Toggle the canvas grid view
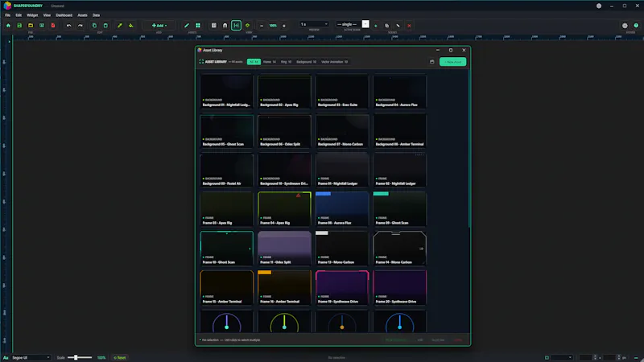The image size is (644, 362). pyautogui.click(x=214, y=26)
